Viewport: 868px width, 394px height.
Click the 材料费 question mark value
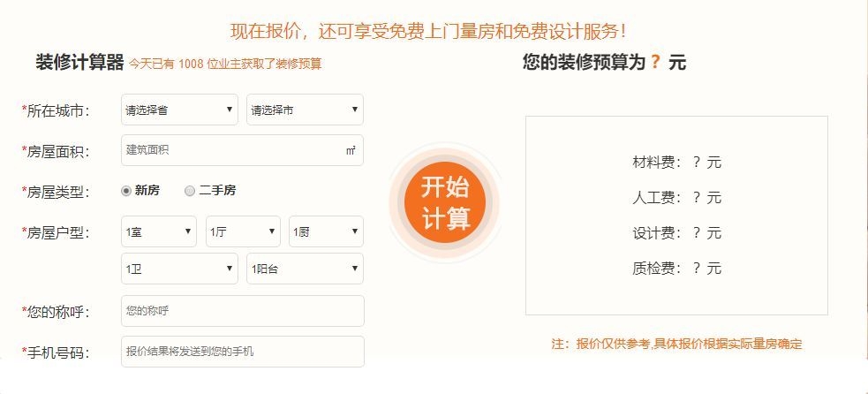point(696,163)
